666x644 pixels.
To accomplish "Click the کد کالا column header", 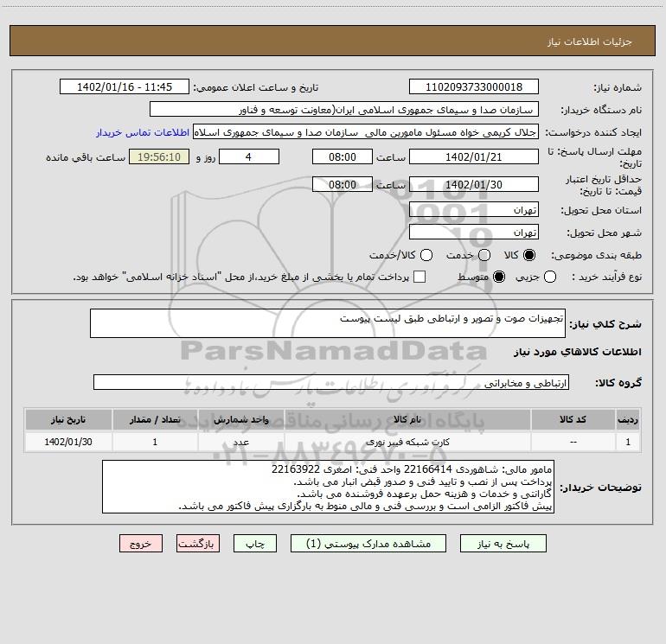I will point(573,419).
